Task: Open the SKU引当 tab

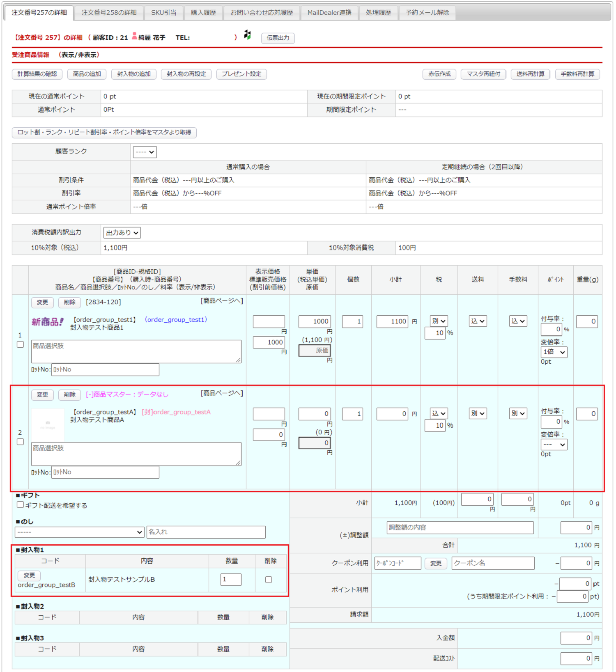Action: tap(163, 13)
